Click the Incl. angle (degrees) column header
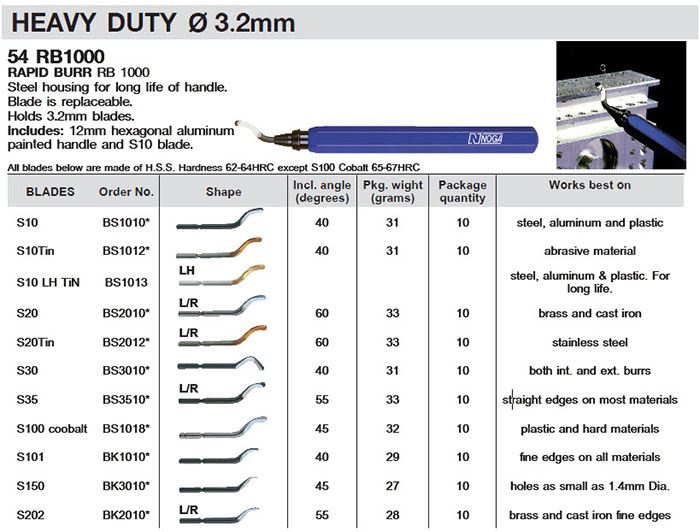700x532 pixels. [x=322, y=191]
